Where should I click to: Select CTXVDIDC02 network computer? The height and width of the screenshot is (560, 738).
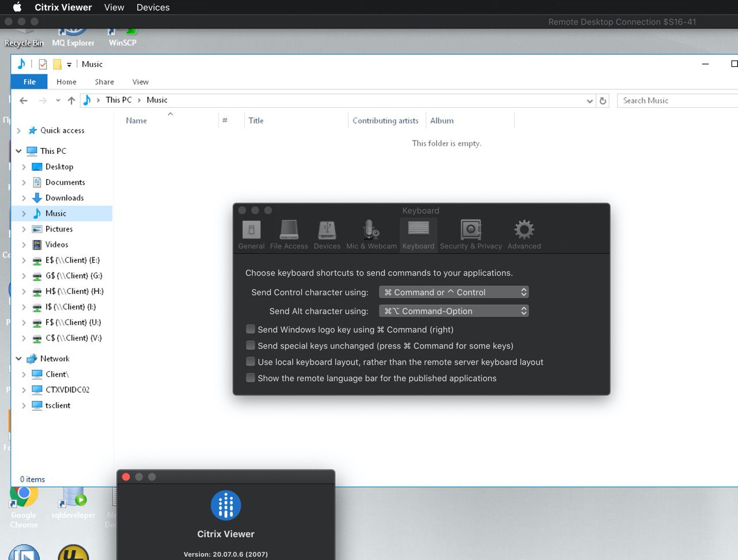(x=67, y=389)
